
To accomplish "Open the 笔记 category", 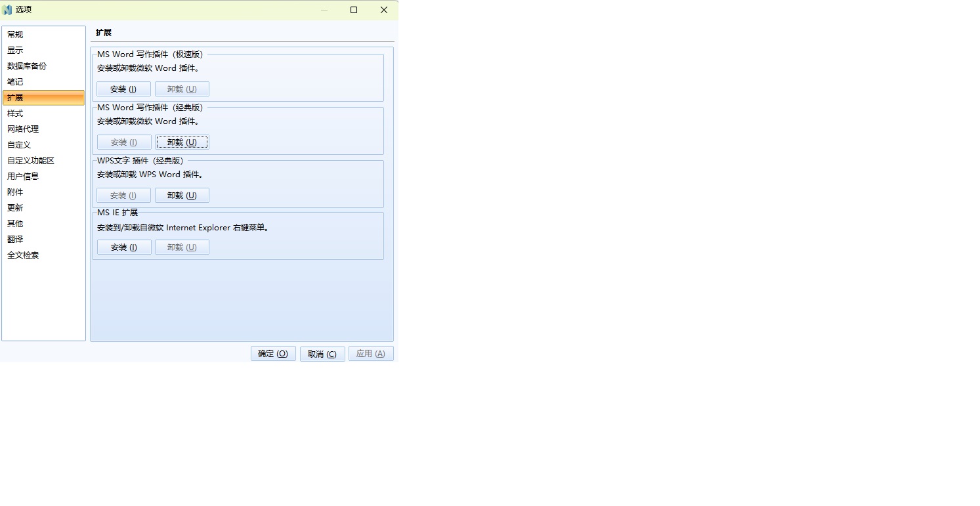I will [43, 82].
